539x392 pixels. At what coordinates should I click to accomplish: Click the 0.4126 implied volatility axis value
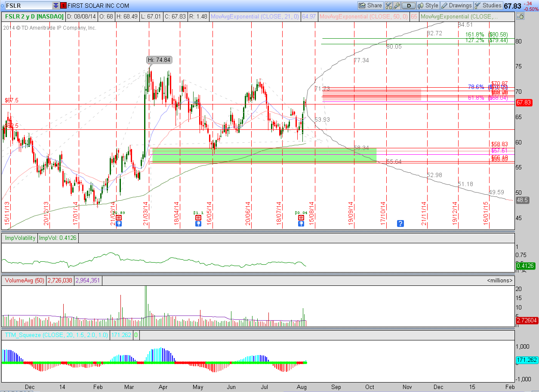coord(525,266)
